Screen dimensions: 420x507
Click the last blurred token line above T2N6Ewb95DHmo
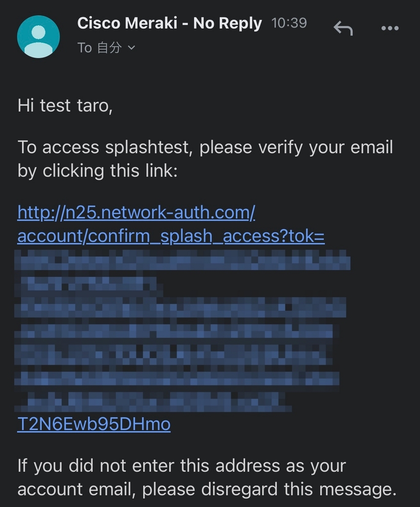click(x=152, y=401)
